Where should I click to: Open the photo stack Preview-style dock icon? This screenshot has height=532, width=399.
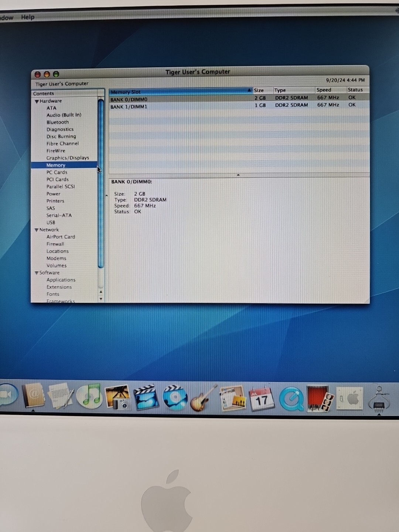coord(233,398)
